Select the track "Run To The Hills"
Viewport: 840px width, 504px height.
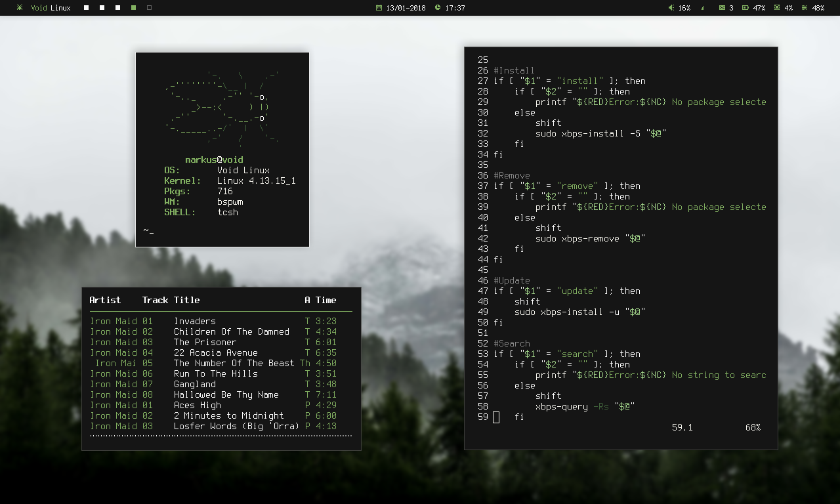pyautogui.click(x=215, y=373)
